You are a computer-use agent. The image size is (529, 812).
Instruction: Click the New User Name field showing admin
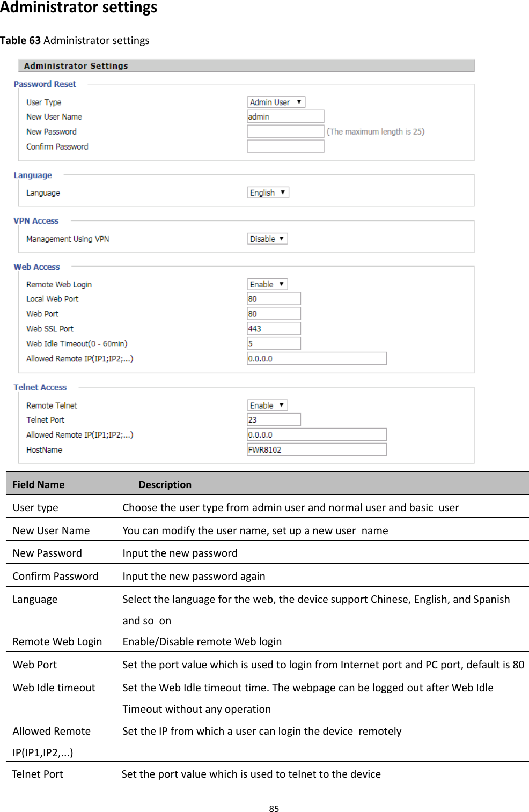285,116
